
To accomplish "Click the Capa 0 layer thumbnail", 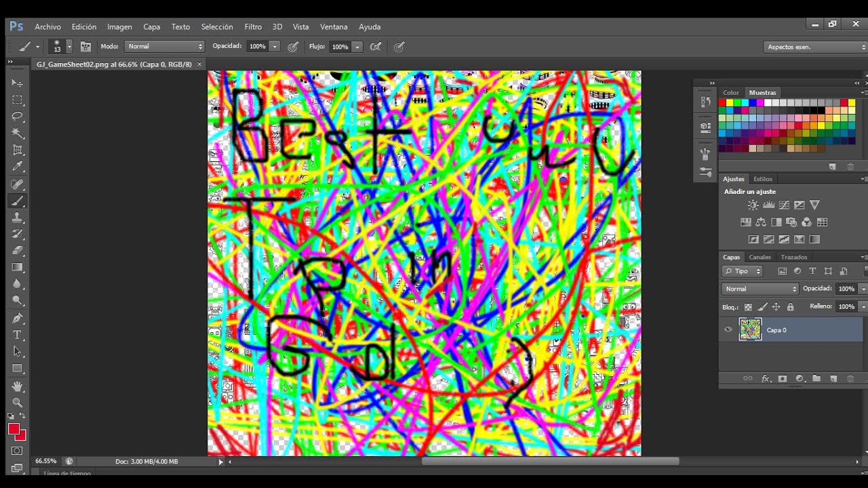I will 750,330.
